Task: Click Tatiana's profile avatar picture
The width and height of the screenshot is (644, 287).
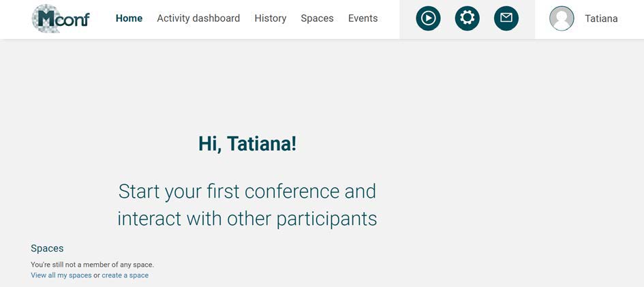Action: point(562,18)
